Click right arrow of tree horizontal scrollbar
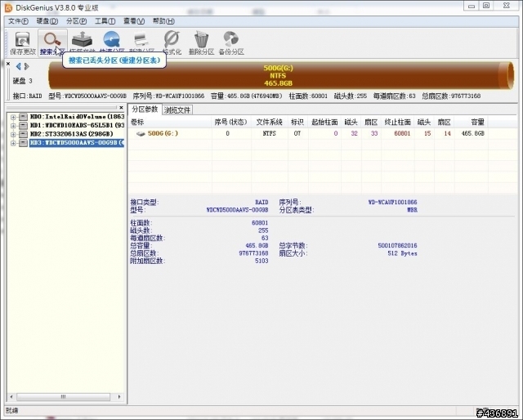 [x=119, y=397]
